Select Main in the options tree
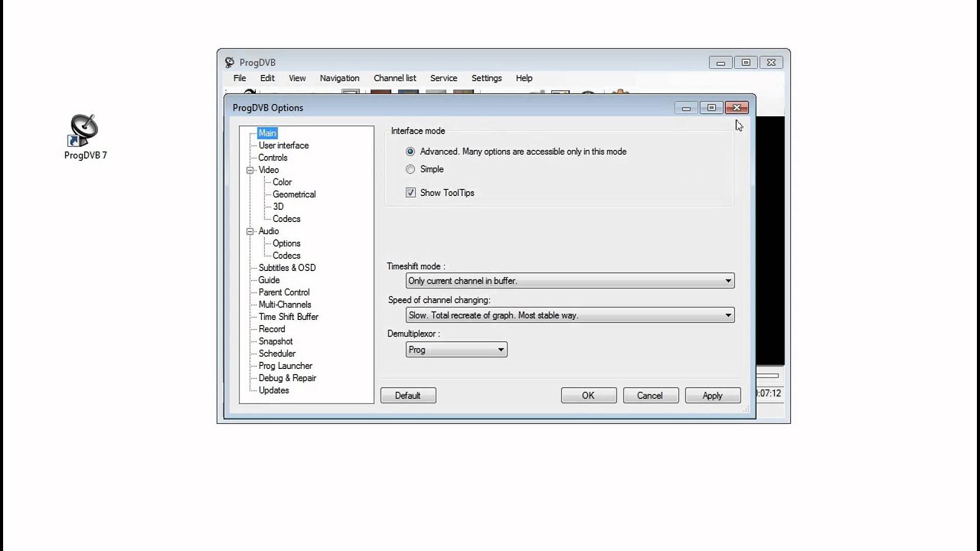Screen dimensions: 980x551 pos(267,133)
